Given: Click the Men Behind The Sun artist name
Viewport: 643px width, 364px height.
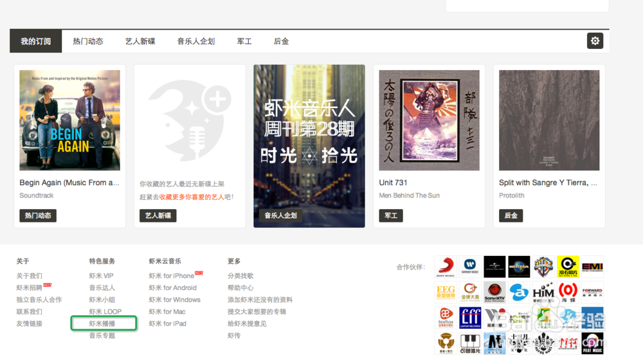Looking at the screenshot, I should click(409, 196).
